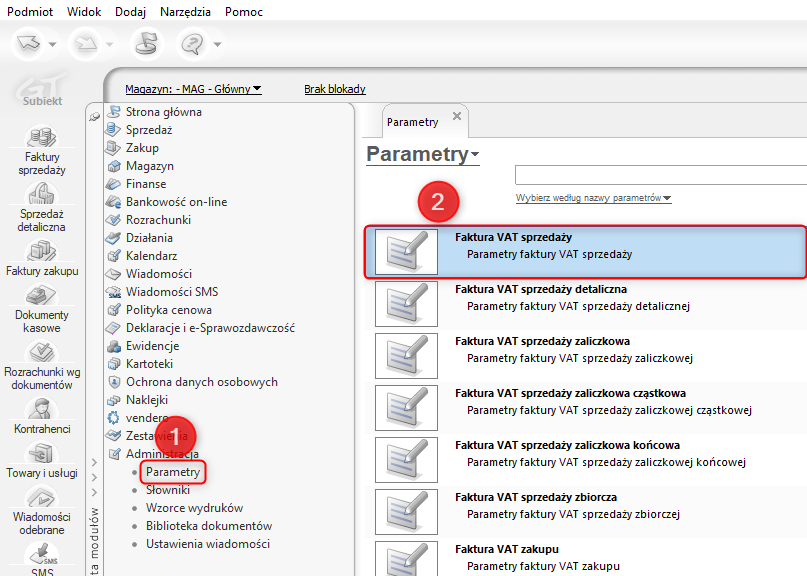Click the forward navigation arrow icon
The image size is (807, 576).
(x=86, y=44)
